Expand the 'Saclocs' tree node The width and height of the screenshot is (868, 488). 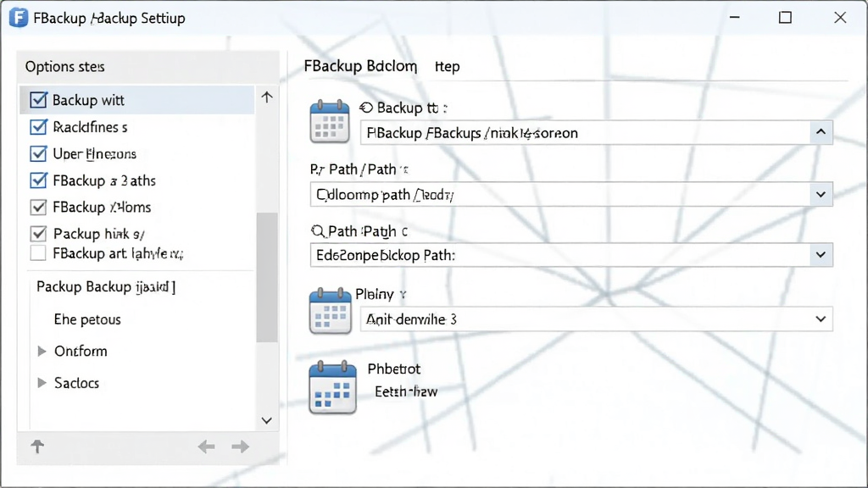point(42,383)
